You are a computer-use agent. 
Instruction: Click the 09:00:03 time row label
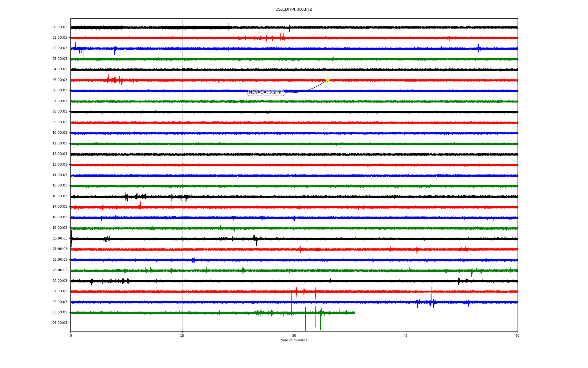coord(60,122)
